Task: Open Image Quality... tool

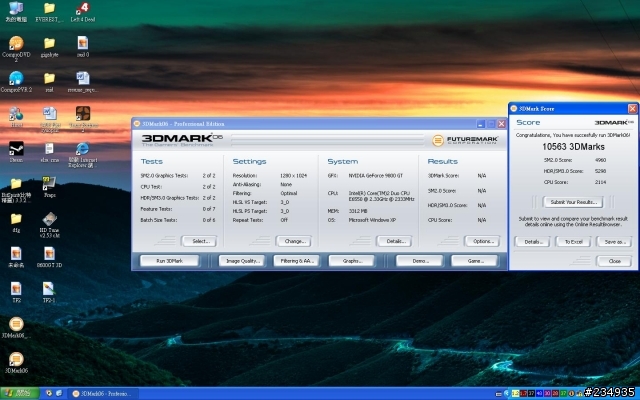Action: click(x=242, y=261)
